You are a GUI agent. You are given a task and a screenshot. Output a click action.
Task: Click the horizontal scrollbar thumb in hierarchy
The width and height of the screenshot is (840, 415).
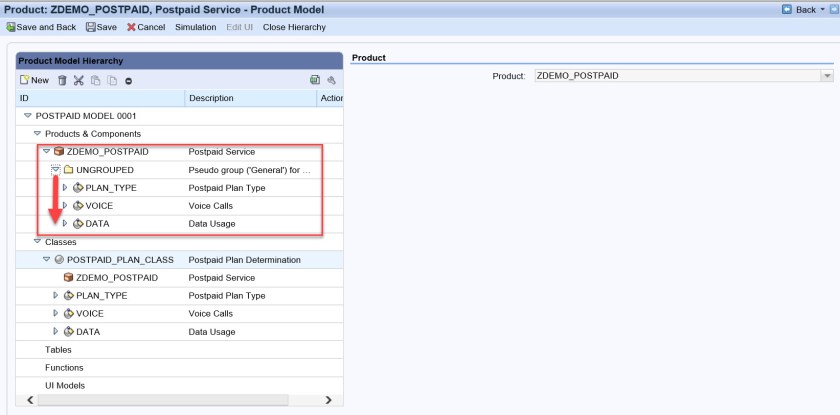(x=163, y=400)
